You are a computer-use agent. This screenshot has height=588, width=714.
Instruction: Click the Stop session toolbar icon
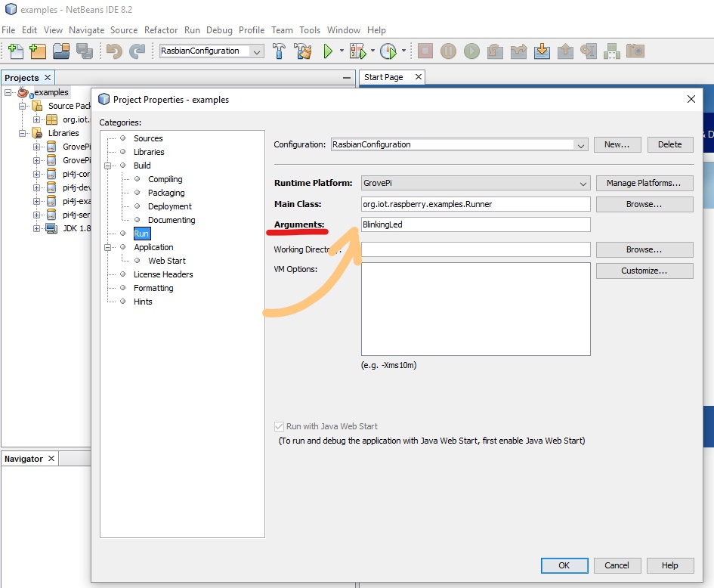pos(425,51)
